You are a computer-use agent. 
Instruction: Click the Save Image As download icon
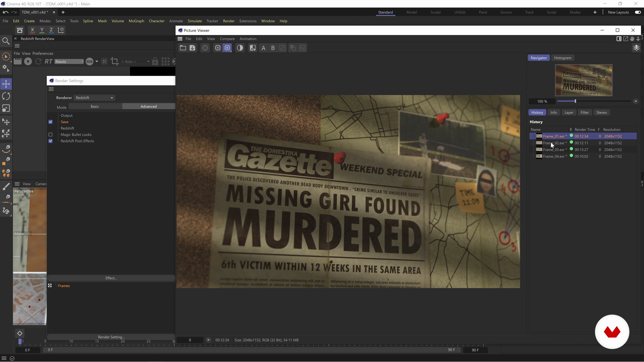click(x=192, y=48)
